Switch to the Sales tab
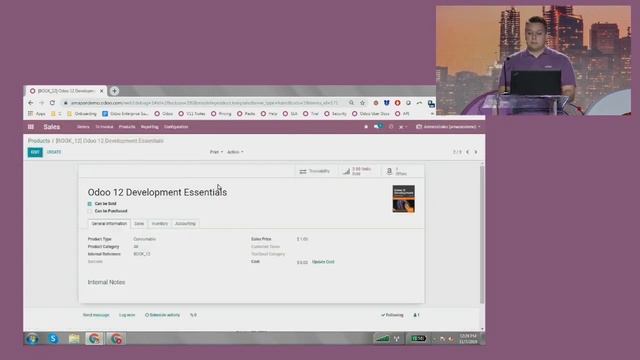Image resolution: width=640 pixels, height=360 pixels. (139, 224)
